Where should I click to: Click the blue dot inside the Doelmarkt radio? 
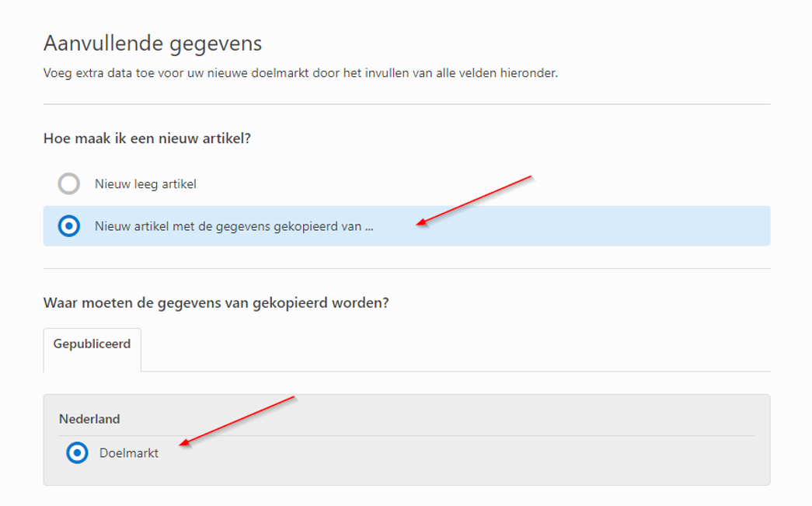click(x=77, y=452)
